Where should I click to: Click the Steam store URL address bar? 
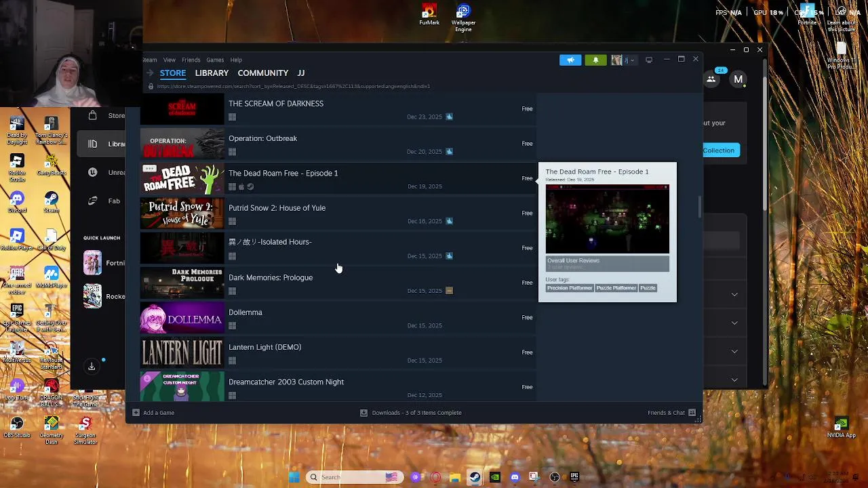coord(293,86)
